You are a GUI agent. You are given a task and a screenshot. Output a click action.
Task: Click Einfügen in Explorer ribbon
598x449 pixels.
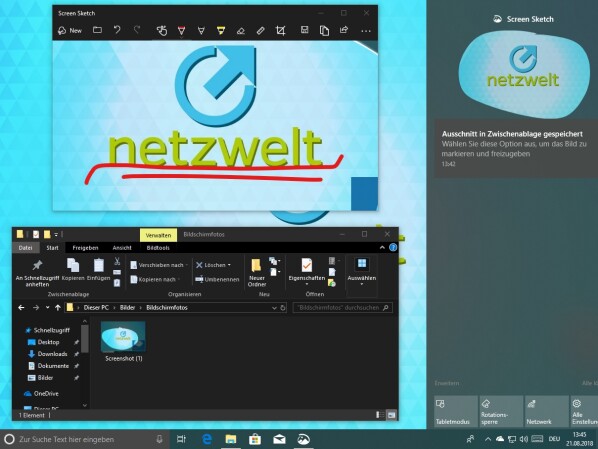click(98, 270)
